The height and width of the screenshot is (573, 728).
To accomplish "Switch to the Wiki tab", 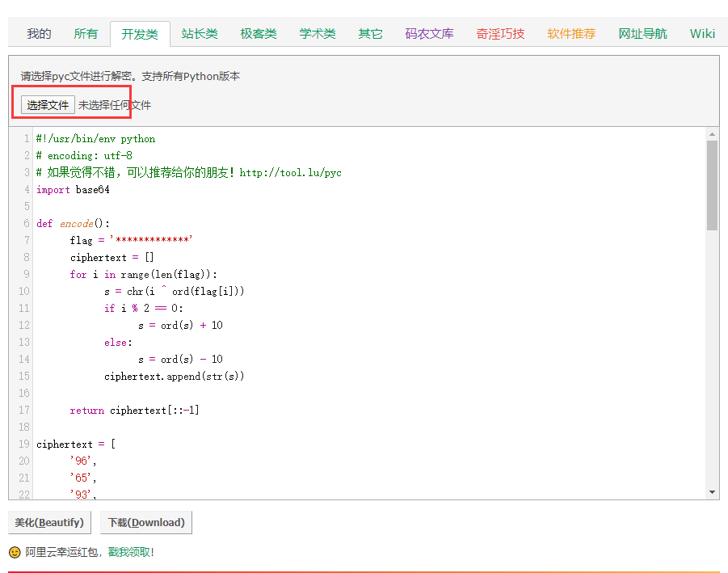I will (702, 33).
